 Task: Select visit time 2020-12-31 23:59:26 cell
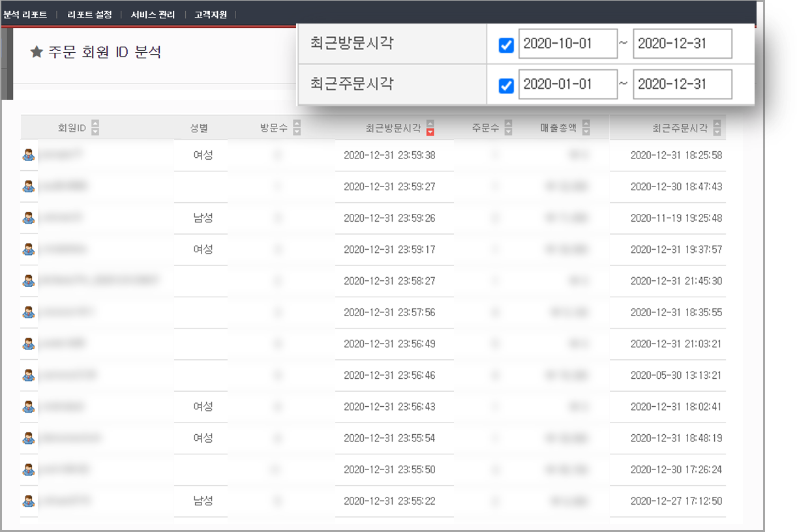coord(389,218)
